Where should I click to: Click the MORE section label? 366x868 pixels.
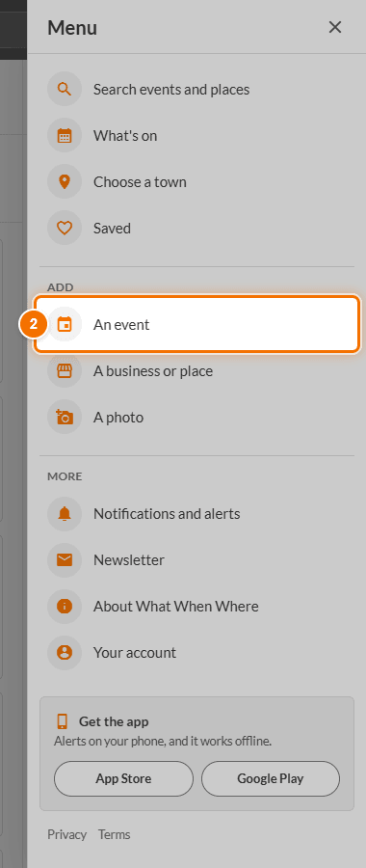[x=65, y=476]
